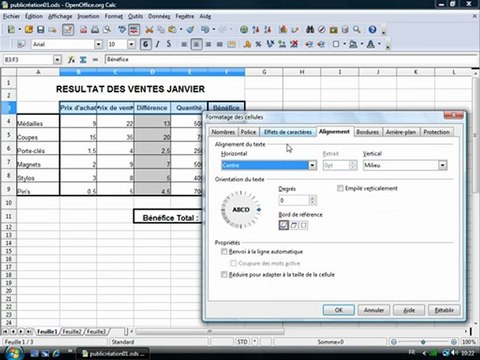Click the Sort Ascending icon
This screenshot has height=360, width=480.
pos(256,30)
